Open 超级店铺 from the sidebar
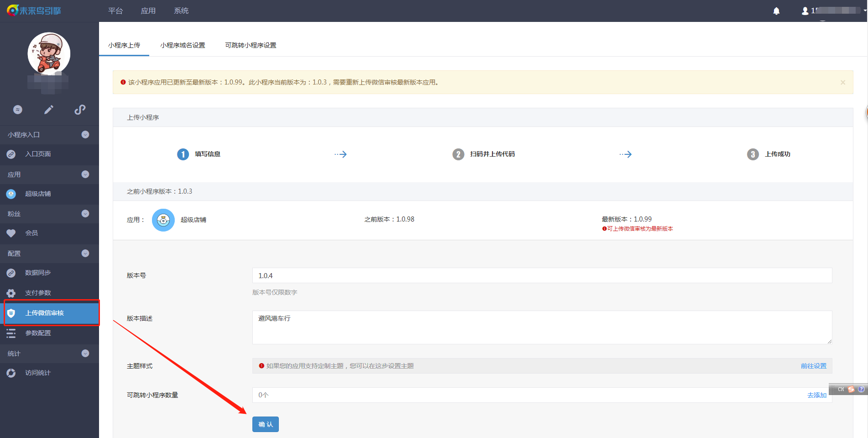 [38, 194]
